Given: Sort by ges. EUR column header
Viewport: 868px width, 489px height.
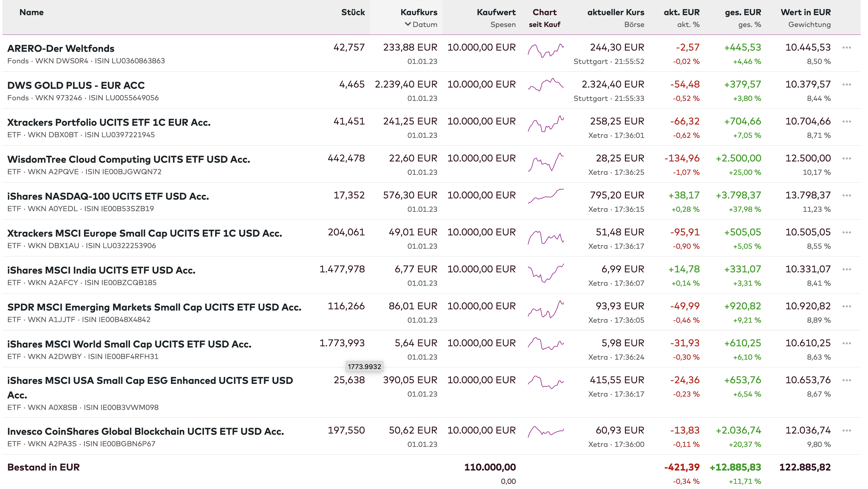Looking at the screenshot, I should pos(743,12).
